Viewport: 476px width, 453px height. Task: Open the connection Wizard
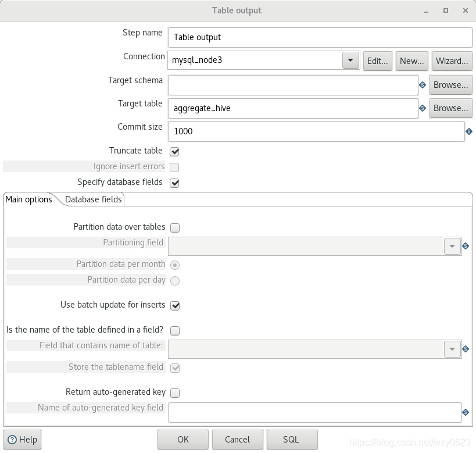(x=452, y=61)
